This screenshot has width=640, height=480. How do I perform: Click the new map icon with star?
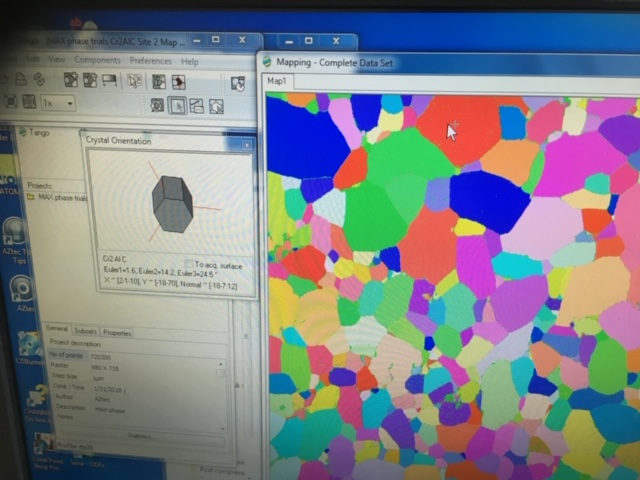click(71, 80)
